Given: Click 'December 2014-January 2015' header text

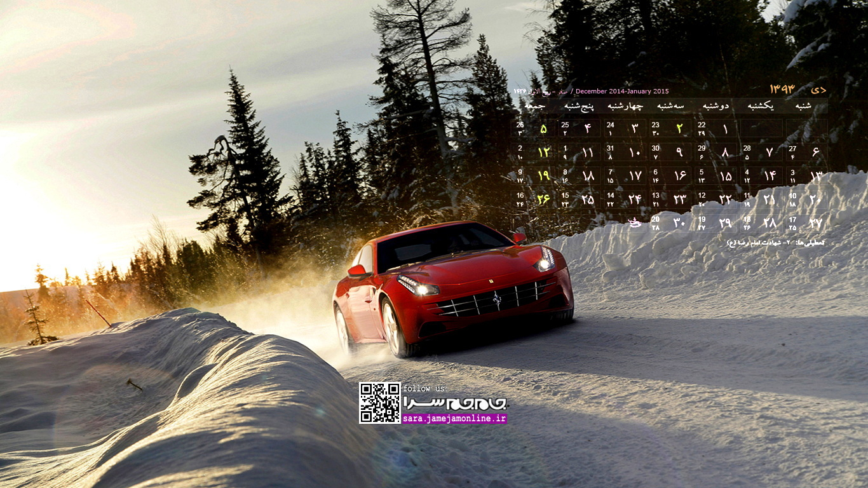Looking at the screenshot, I should (x=622, y=91).
